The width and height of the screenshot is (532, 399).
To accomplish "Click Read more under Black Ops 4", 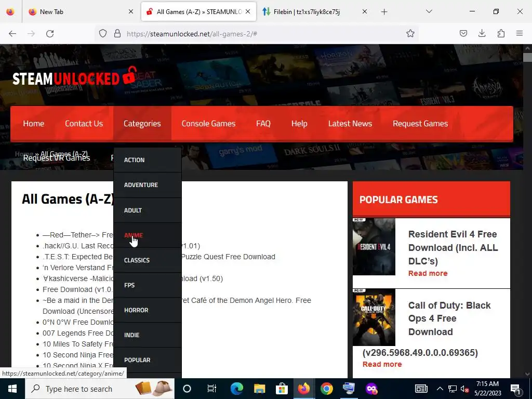I will click(382, 364).
